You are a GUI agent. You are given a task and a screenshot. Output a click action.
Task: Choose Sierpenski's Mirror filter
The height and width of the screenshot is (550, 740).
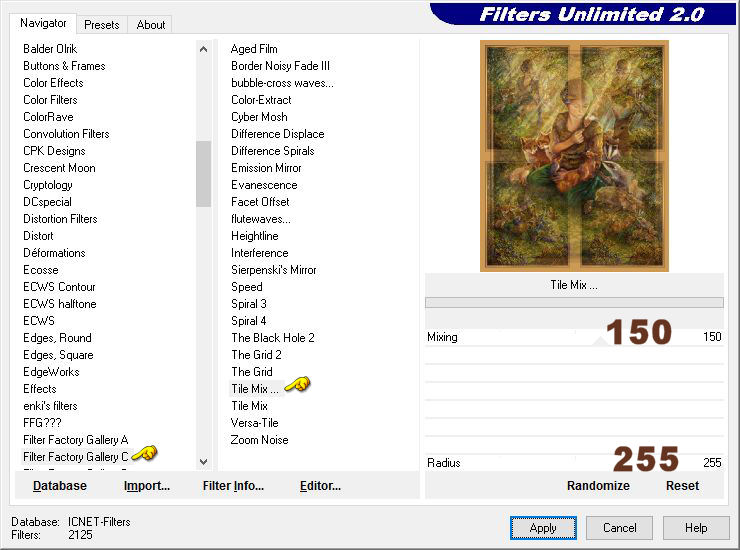click(274, 270)
